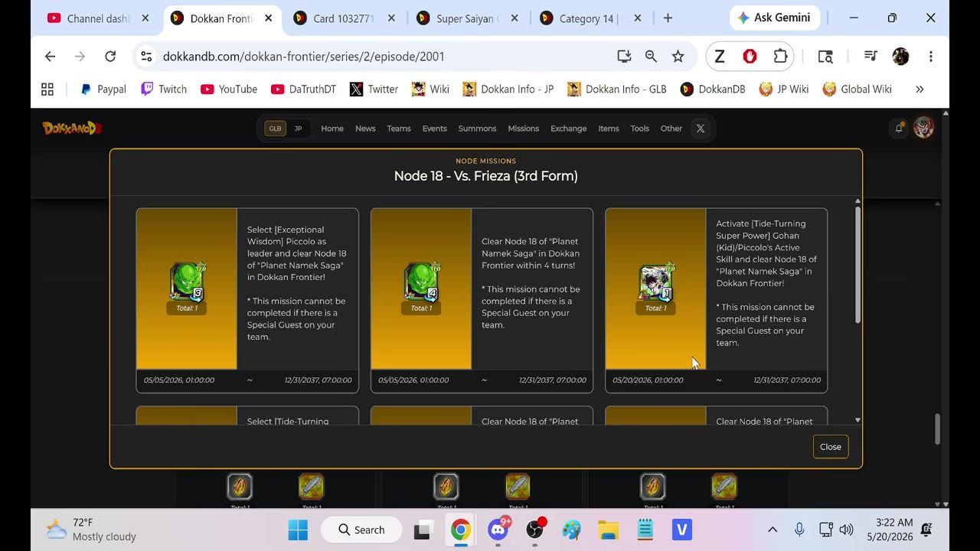Reload the page with the browser refresh button

110,56
